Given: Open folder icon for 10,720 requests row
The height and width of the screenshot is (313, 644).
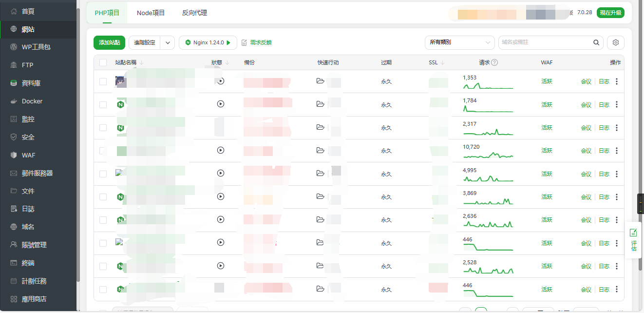Looking at the screenshot, I should click(320, 151).
